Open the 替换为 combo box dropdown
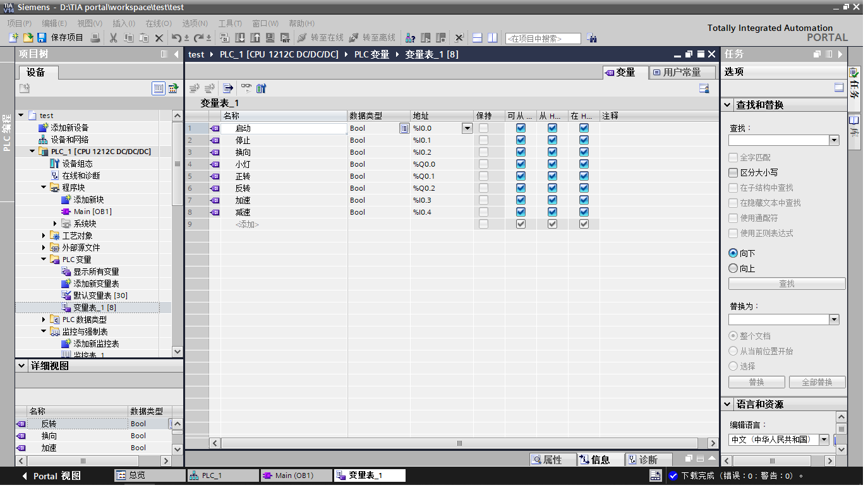The width and height of the screenshot is (868, 490). 834,320
